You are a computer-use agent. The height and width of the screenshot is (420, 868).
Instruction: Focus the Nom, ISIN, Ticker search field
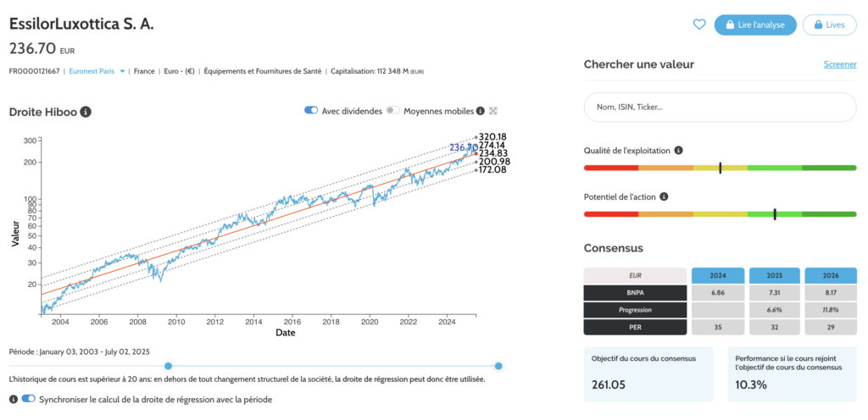point(721,108)
